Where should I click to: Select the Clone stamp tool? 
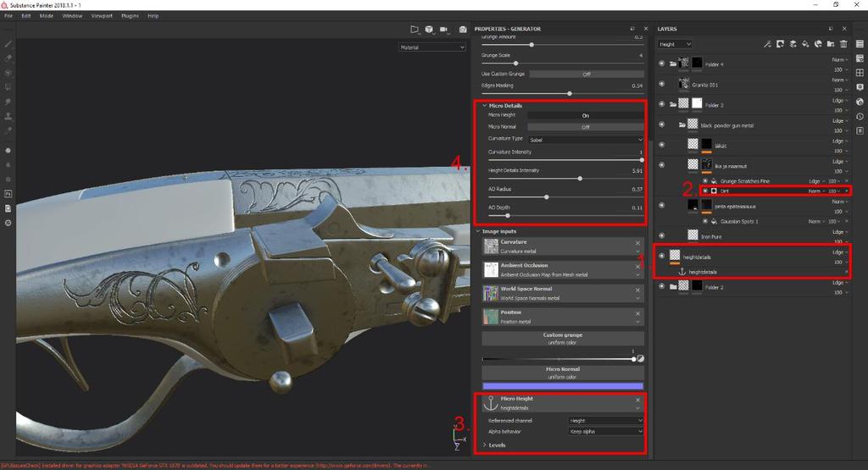coord(8,116)
